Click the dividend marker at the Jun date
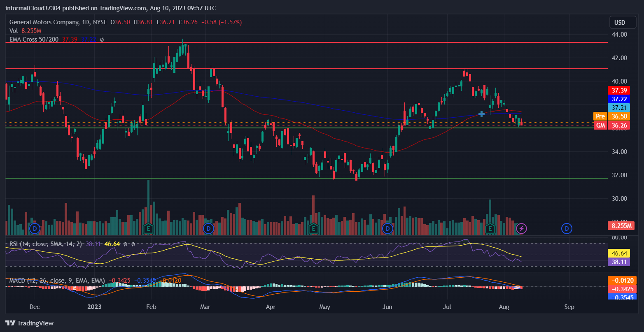The image size is (644, 332). 387,228
